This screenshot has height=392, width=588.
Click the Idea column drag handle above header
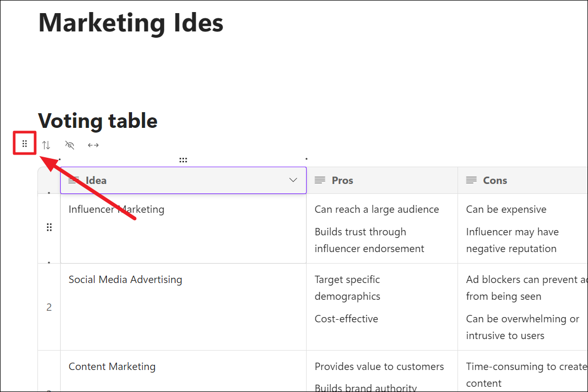pos(183,160)
